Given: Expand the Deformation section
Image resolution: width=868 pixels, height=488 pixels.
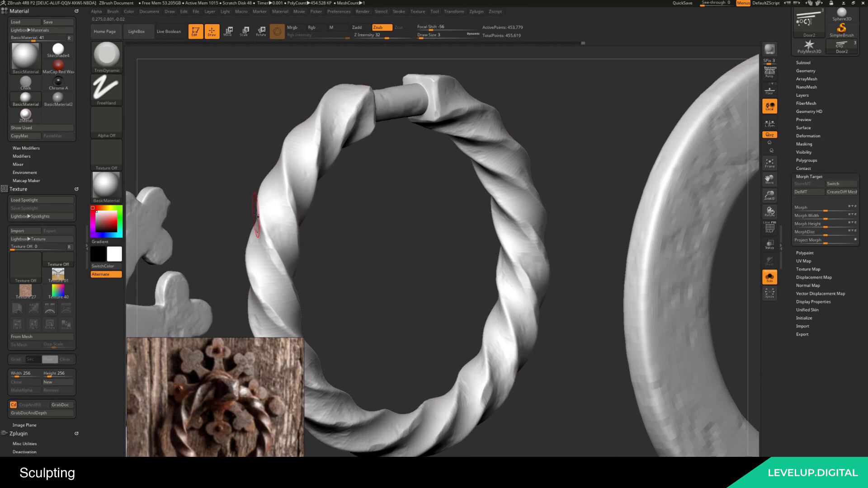Looking at the screenshot, I should 808,136.
